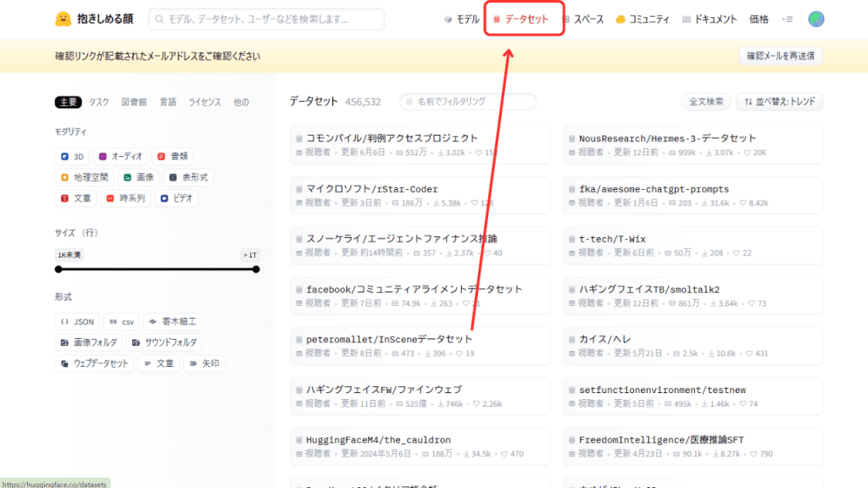The height and width of the screenshot is (488, 868).
Task: Filter by ウェブデータセット format
Action: pos(94,364)
